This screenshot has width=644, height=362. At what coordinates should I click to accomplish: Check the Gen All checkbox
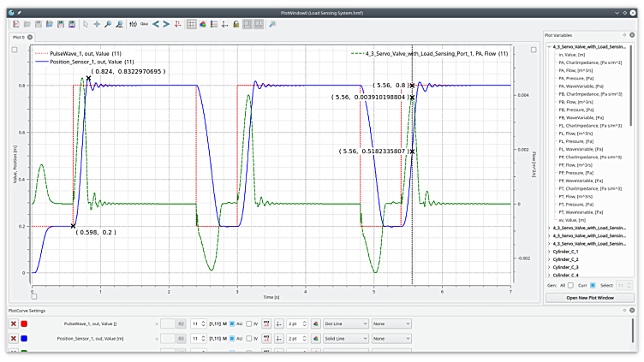(x=571, y=285)
